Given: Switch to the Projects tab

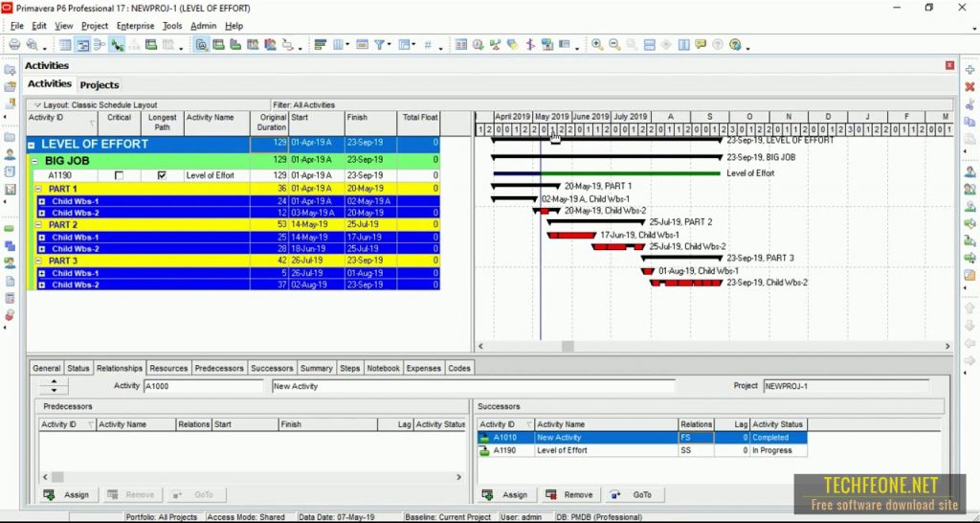Looking at the screenshot, I should tap(100, 84).
